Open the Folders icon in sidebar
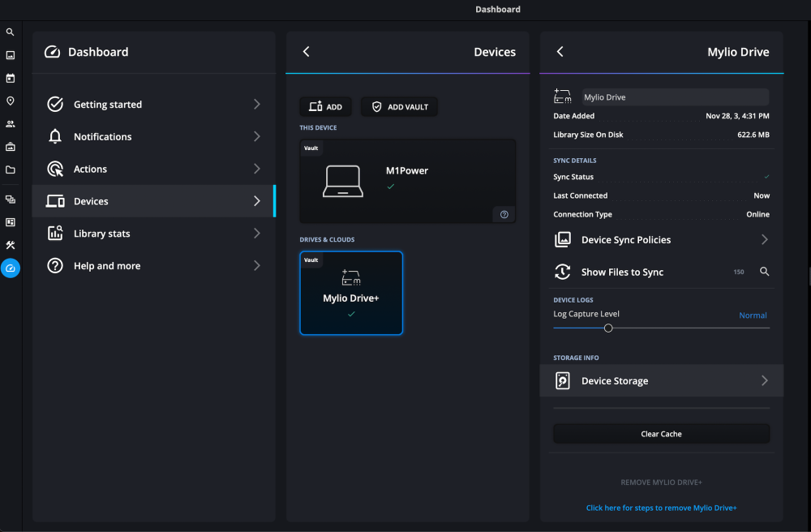The image size is (811, 532). tap(10, 169)
